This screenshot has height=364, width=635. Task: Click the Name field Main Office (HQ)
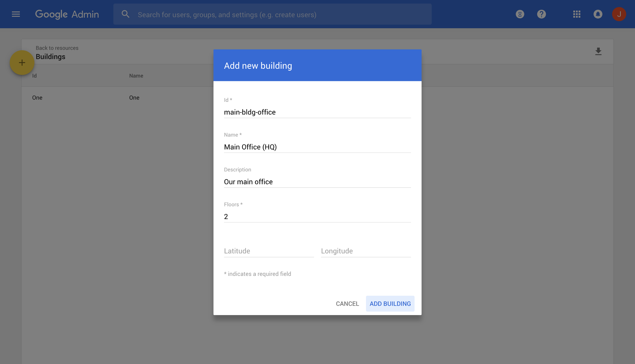[317, 147]
